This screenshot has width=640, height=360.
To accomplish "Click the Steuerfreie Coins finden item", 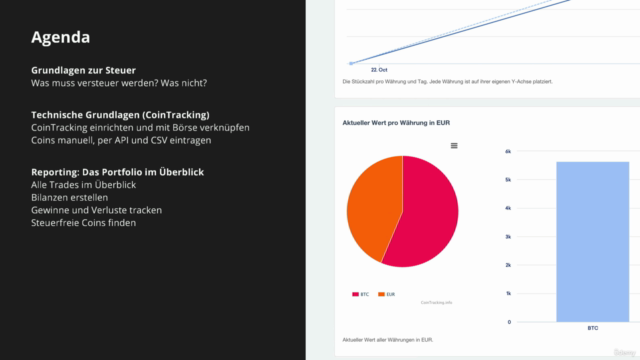I will click(x=84, y=223).
